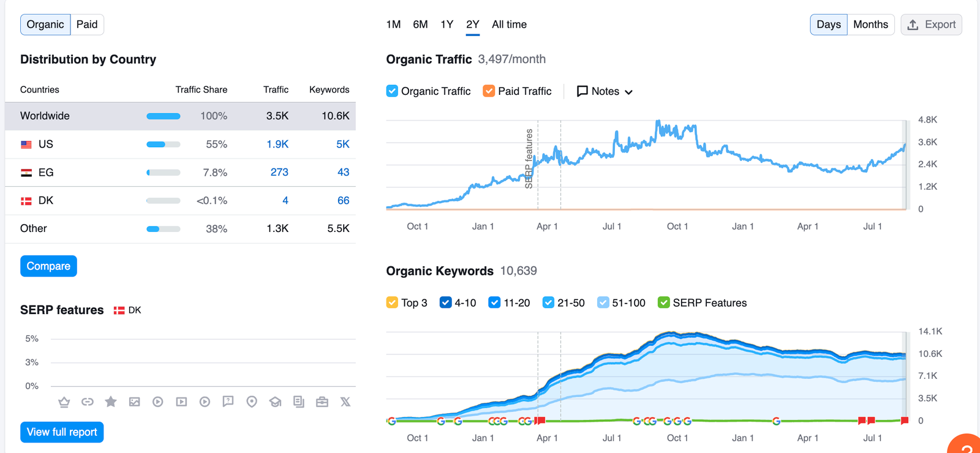
Task: Switch to the Paid tab
Action: pos(87,24)
